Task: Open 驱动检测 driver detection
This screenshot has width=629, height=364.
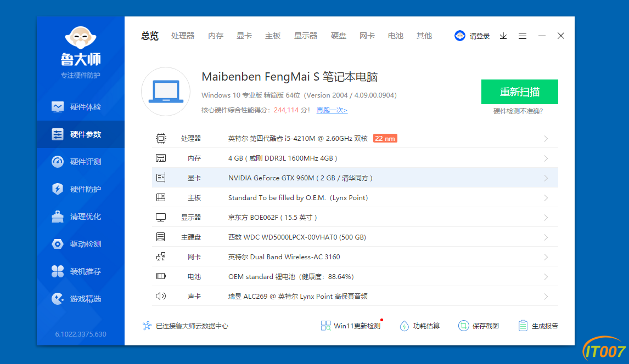Action: (80, 244)
